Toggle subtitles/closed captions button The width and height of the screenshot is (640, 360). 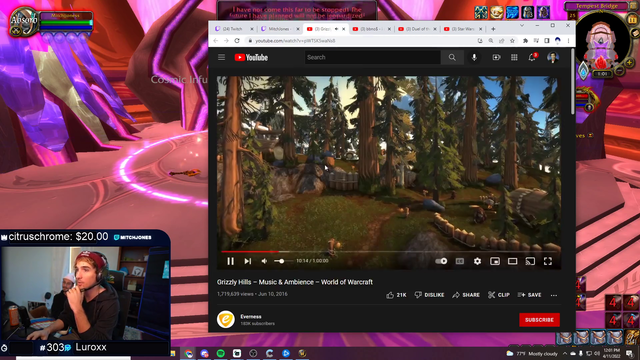pos(460,261)
